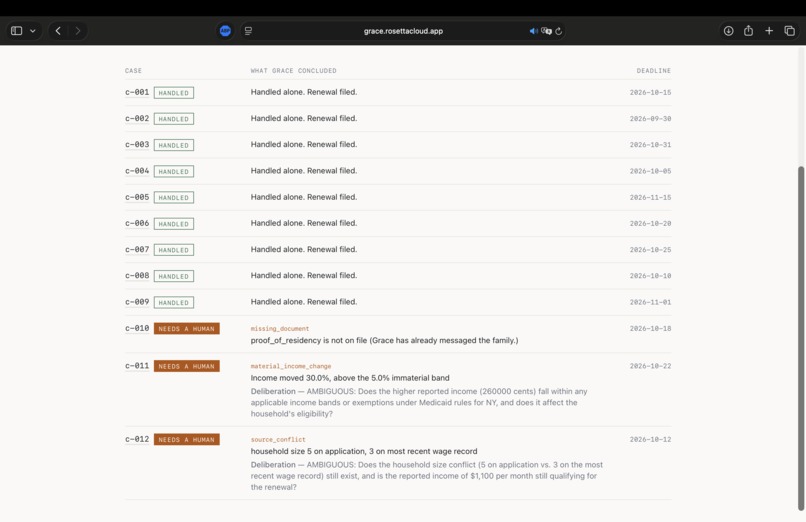Toggle the Safari sidebar icon

tap(16, 31)
